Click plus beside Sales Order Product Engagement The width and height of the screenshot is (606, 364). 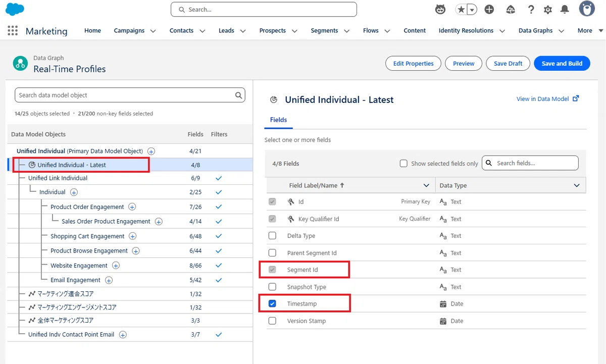159,221
